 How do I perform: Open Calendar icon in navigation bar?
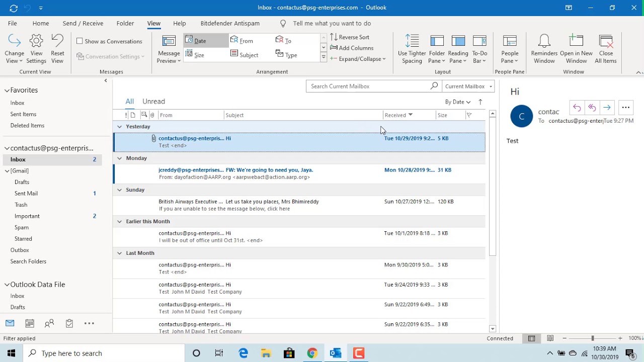30,323
